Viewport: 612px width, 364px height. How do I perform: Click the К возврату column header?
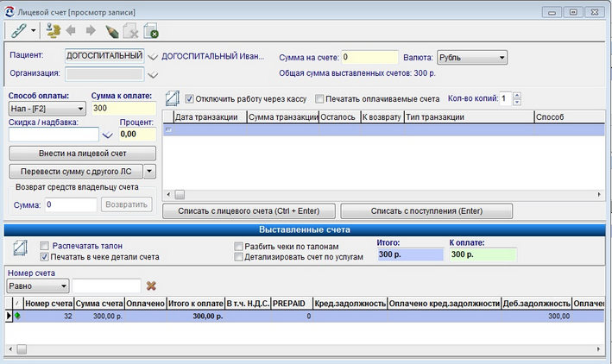tap(382, 117)
